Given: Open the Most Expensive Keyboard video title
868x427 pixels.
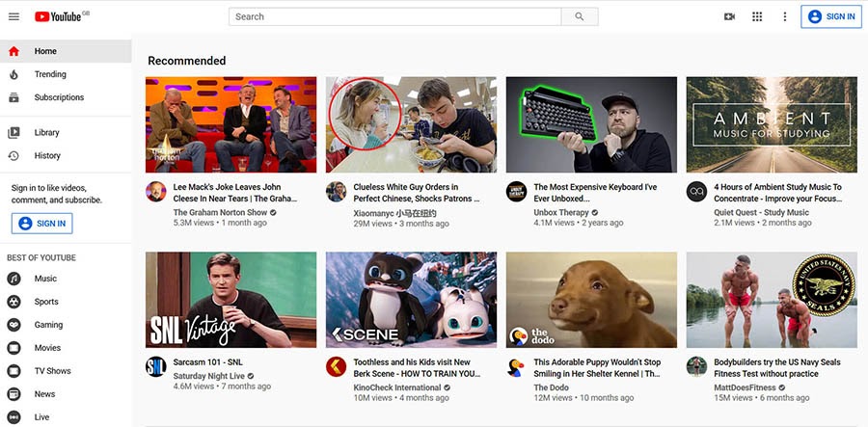Looking at the screenshot, I should point(595,193).
